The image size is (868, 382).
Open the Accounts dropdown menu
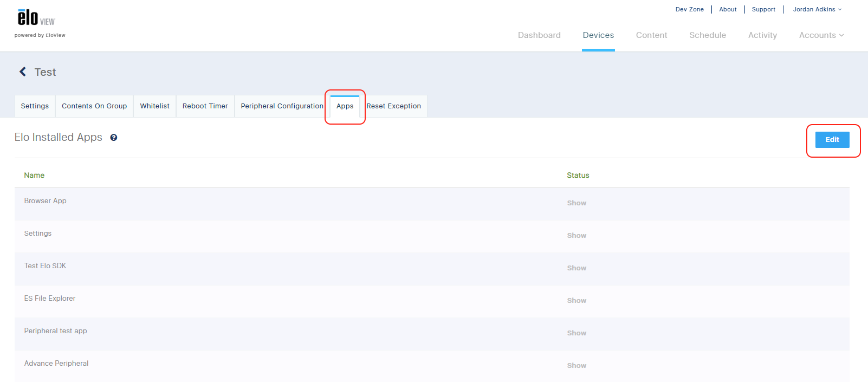pyautogui.click(x=821, y=35)
